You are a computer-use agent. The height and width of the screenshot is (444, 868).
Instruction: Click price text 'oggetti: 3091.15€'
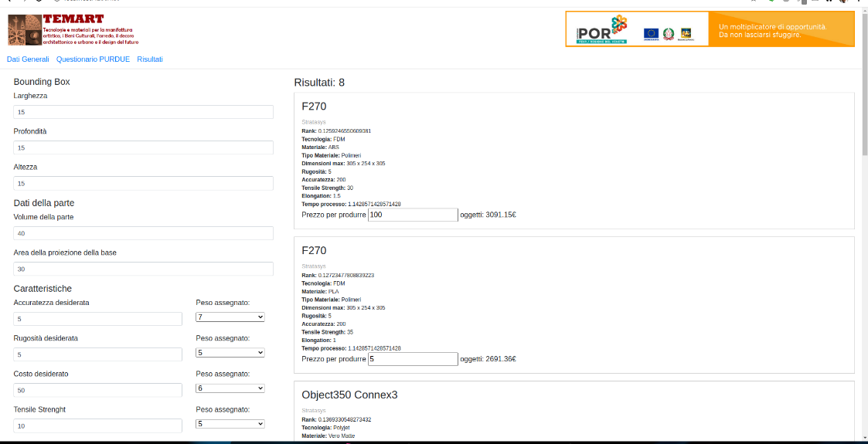(x=488, y=215)
